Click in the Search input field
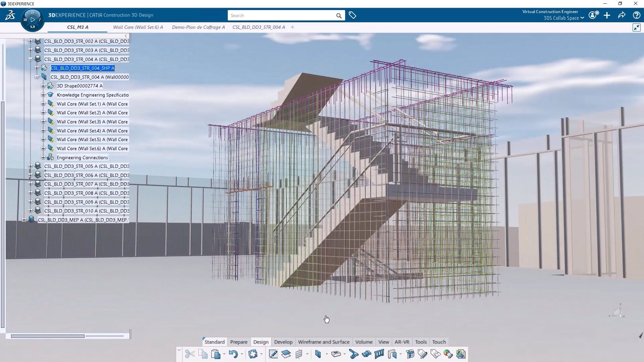This screenshot has width=644, height=362. [282, 15]
